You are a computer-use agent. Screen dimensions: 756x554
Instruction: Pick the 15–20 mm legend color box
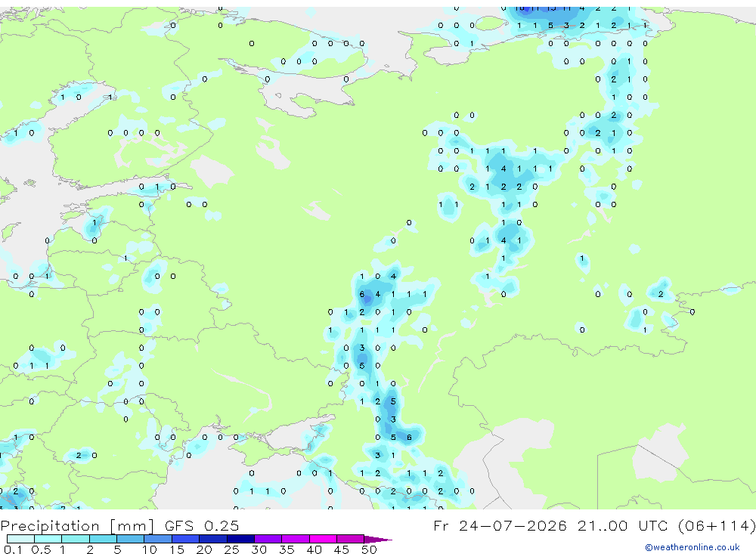(x=186, y=539)
